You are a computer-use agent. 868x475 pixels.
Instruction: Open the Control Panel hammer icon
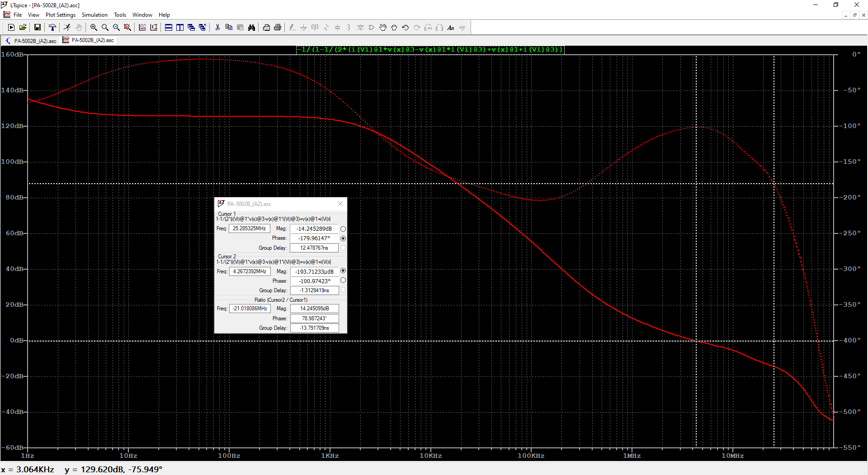[x=52, y=28]
